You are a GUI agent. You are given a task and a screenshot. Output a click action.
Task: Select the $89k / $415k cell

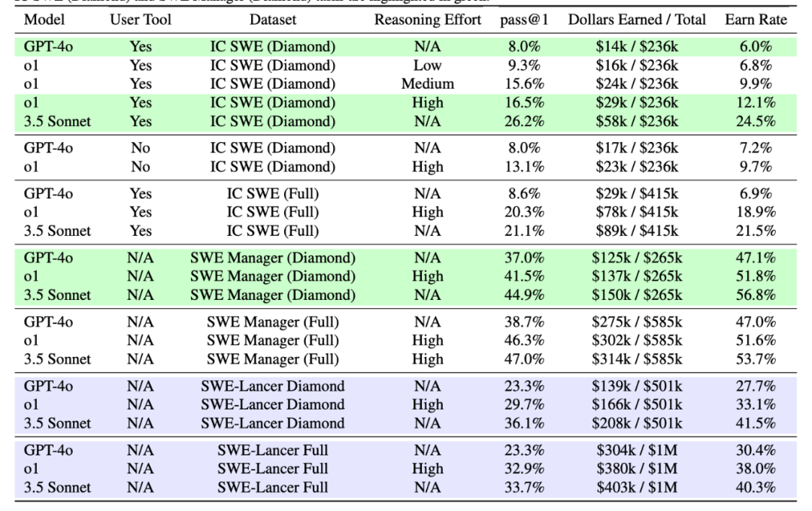coord(637,230)
